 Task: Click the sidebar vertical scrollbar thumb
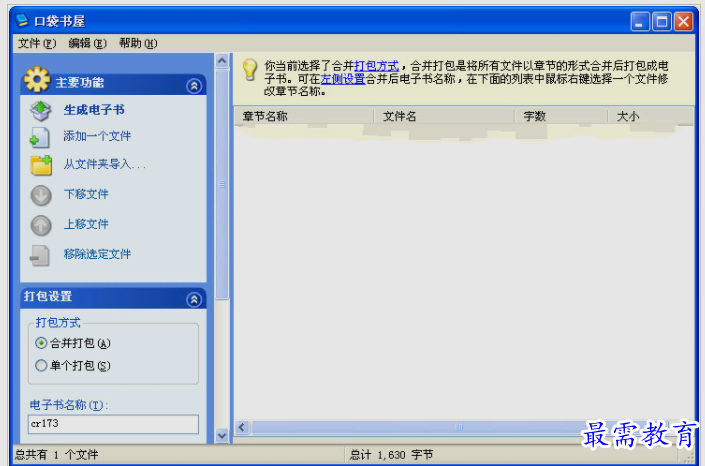pyautogui.click(x=222, y=184)
